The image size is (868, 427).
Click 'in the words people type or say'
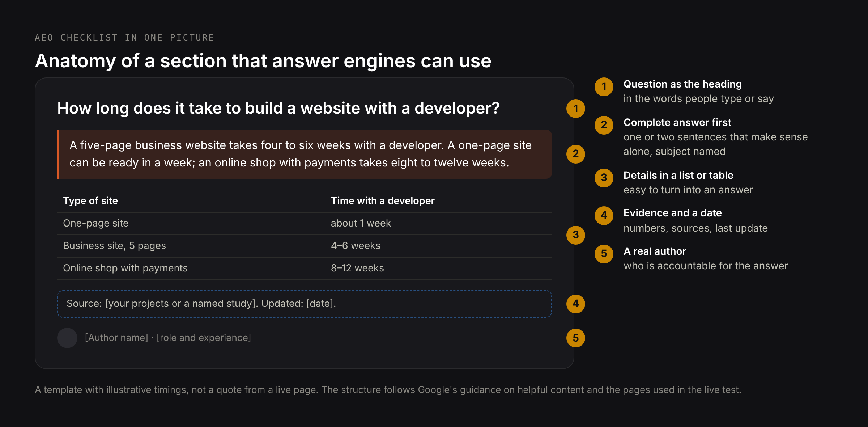[698, 99]
